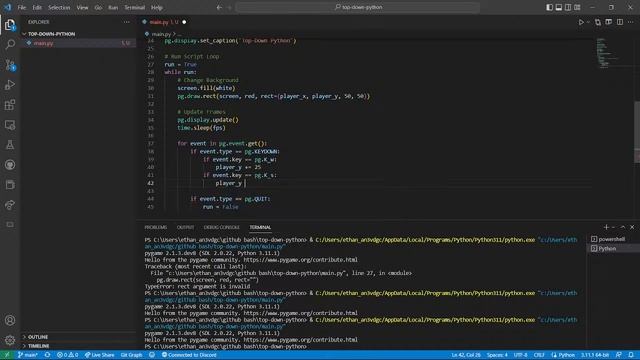
Task: Open Git Graph from status bar
Action: click(x=131, y=355)
